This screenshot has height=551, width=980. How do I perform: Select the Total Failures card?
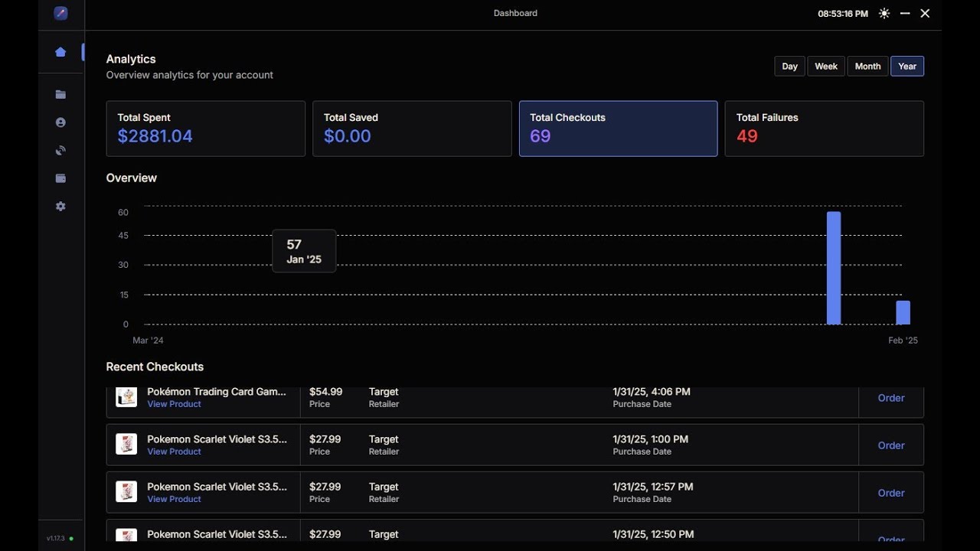click(x=825, y=129)
